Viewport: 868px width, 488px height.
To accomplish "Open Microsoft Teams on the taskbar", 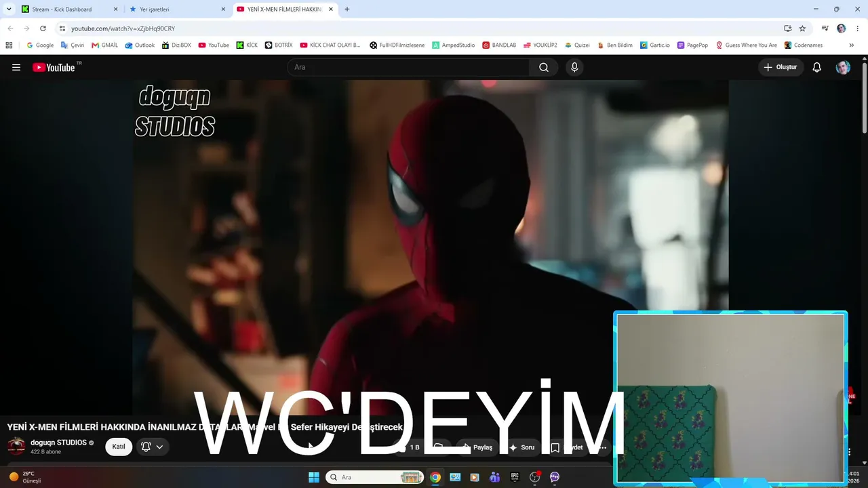I will [495, 477].
